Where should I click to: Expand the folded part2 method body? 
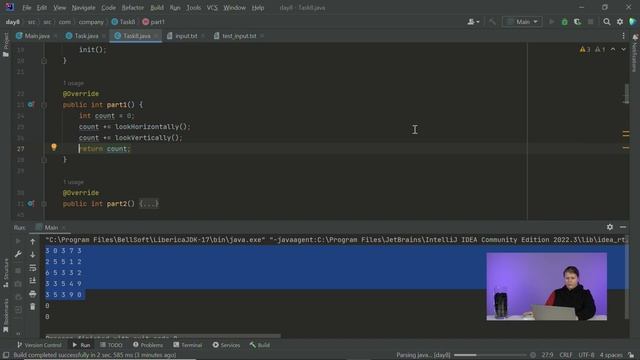click(149, 204)
